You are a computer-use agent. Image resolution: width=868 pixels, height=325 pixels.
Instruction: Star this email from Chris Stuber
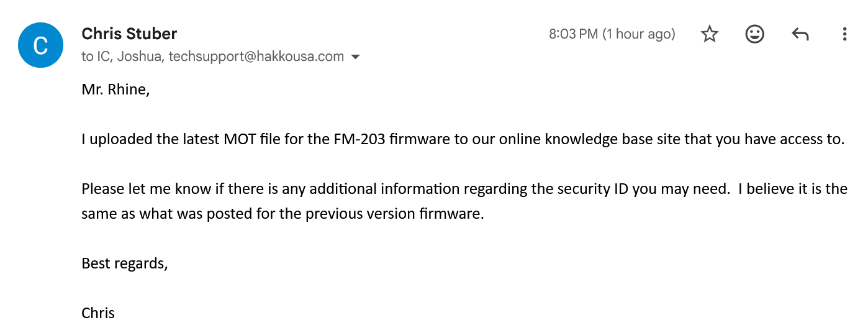point(709,34)
